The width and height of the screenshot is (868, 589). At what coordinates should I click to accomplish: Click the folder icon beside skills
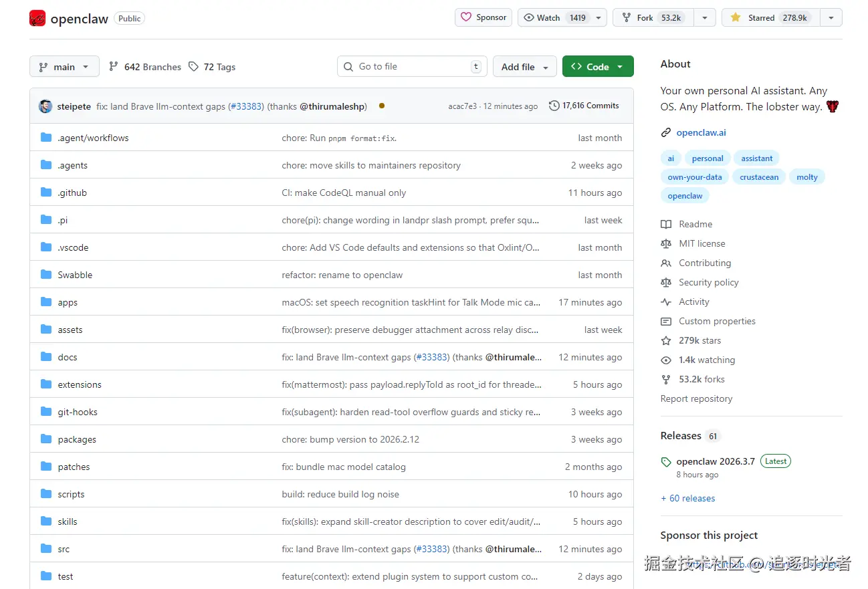pyautogui.click(x=46, y=521)
